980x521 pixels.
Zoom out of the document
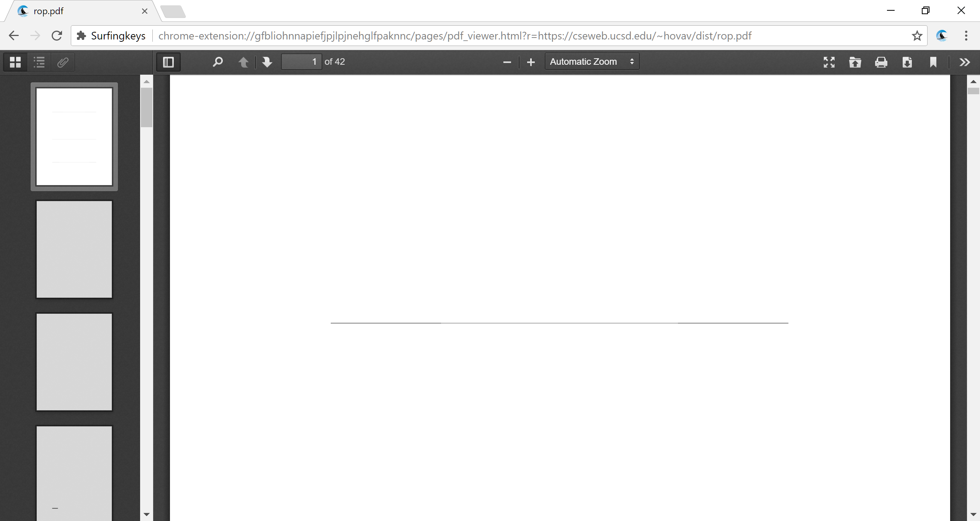506,62
